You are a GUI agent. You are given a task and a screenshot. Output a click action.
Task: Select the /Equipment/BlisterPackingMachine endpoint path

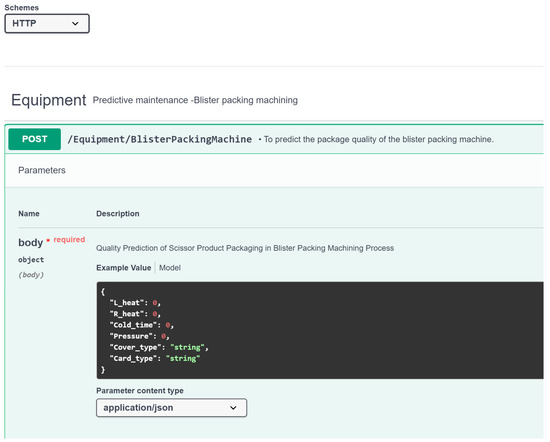coord(160,139)
